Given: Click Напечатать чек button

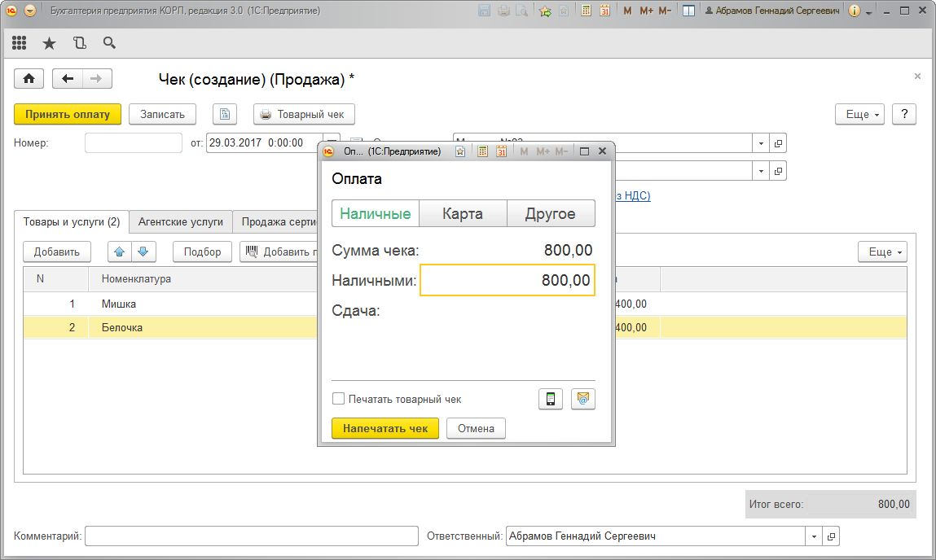Looking at the screenshot, I should coord(385,428).
